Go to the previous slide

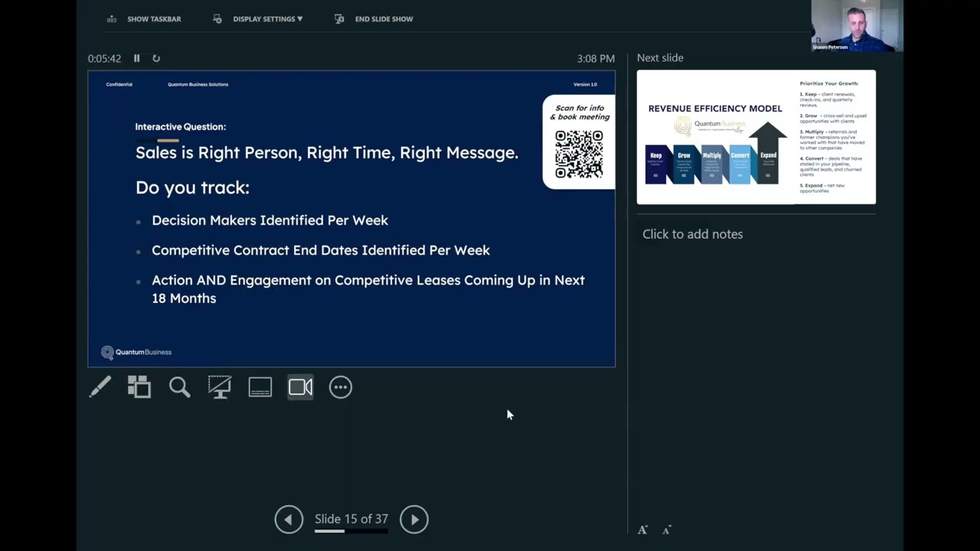(x=289, y=520)
